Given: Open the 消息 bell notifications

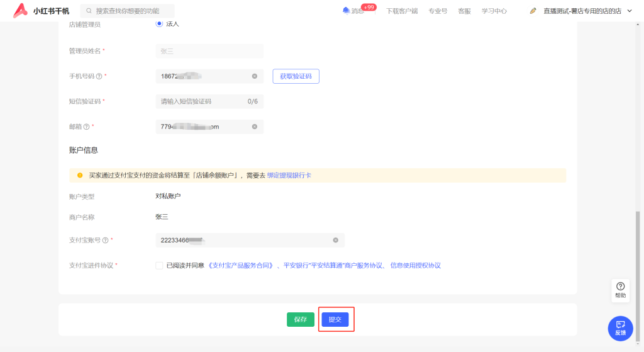Looking at the screenshot, I should click(x=346, y=11).
